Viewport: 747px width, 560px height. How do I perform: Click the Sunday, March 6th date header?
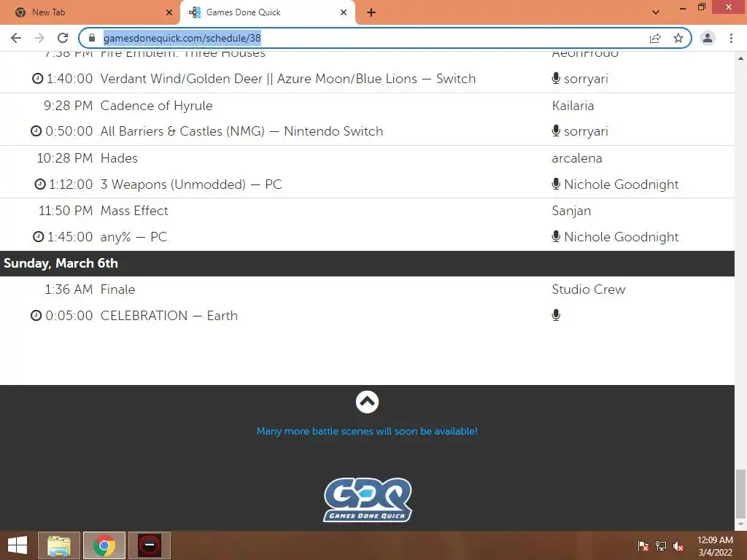coord(61,263)
